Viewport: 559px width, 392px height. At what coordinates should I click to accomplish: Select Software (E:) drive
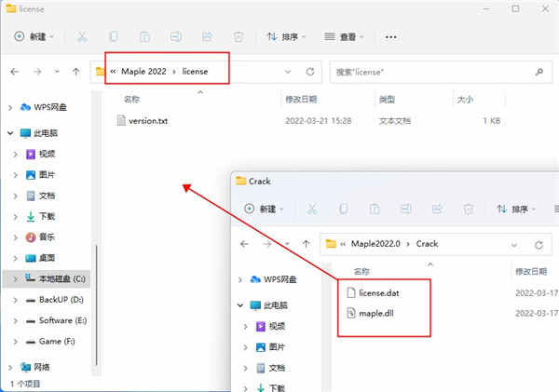(56, 320)
